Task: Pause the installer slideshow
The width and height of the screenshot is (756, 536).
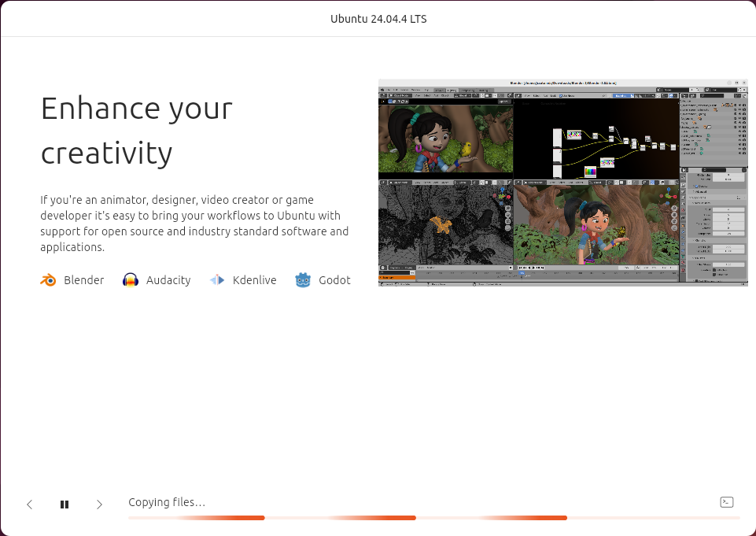Action: click(65, 505)
